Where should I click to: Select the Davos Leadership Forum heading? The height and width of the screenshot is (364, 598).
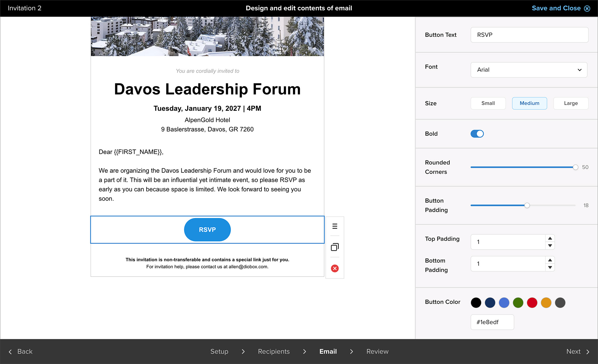(x=207, y=89)
